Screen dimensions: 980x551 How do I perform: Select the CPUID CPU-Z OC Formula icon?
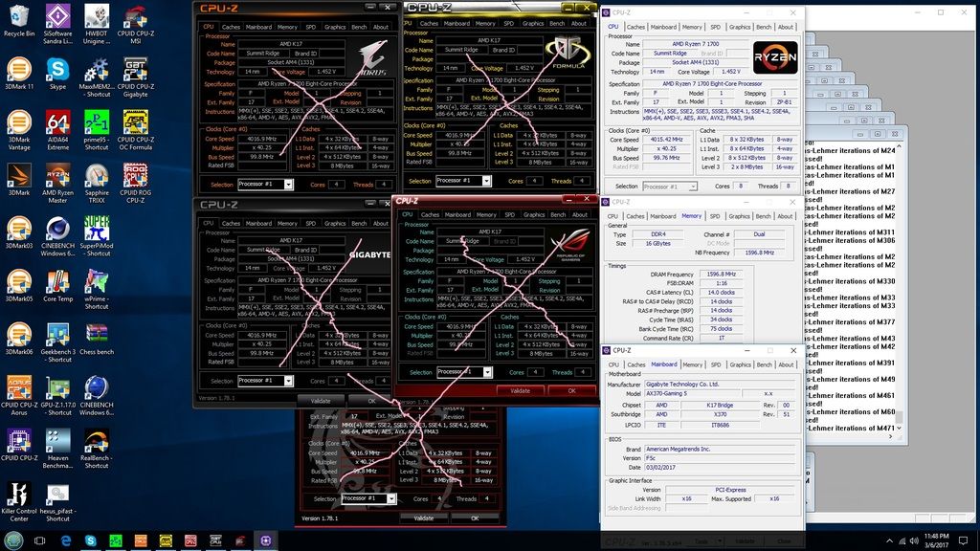[x=136, y=130]
